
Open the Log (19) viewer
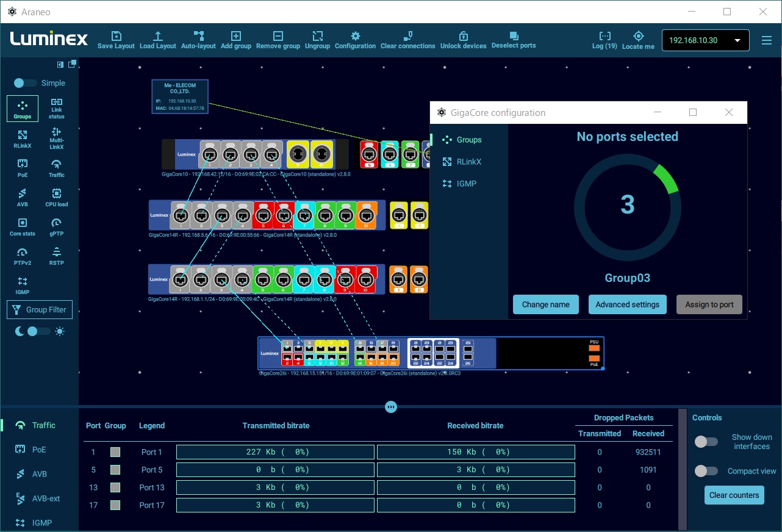(x=604, y=40)
